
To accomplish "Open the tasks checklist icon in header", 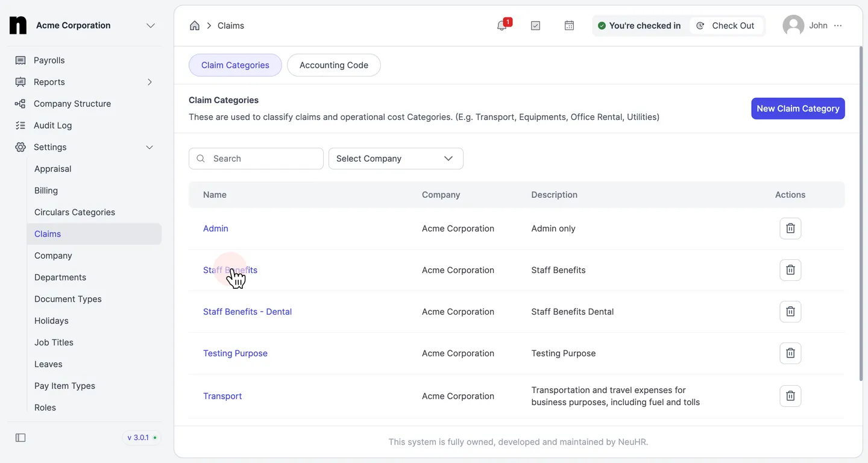I will [x=535, y=25].
